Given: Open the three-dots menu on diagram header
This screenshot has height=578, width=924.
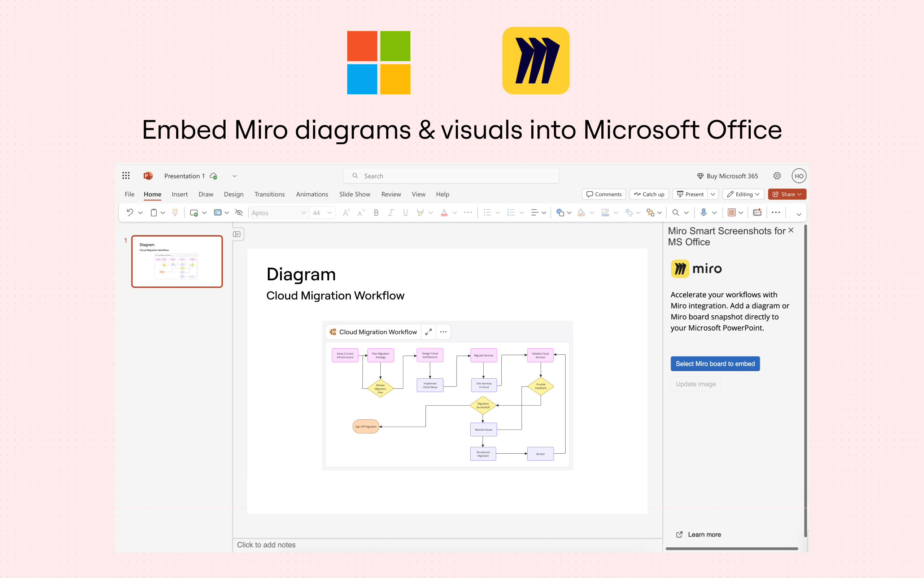Looking at the screenshot, I should tap(443, 332).
